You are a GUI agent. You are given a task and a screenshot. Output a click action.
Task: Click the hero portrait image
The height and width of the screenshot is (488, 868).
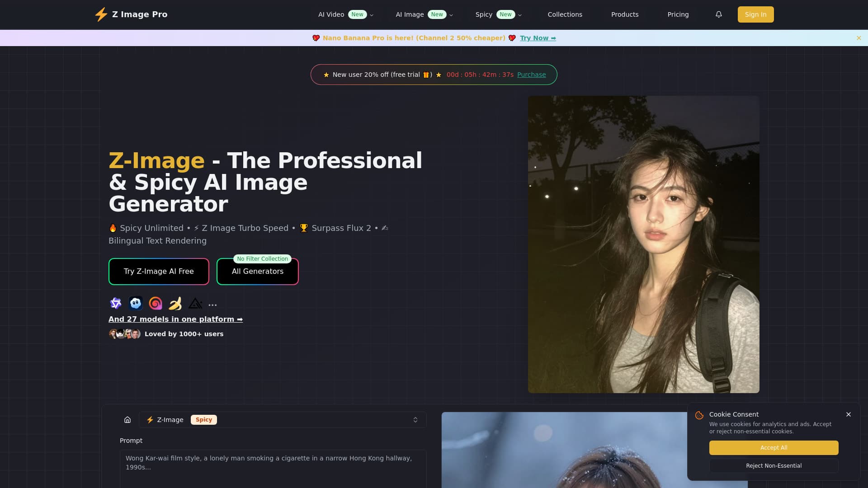643,244
